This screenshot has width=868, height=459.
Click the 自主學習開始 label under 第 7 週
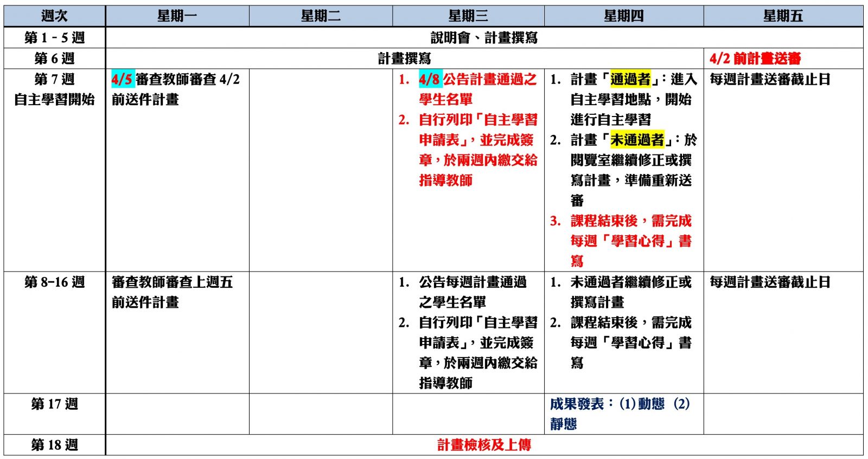coord(54,100)
